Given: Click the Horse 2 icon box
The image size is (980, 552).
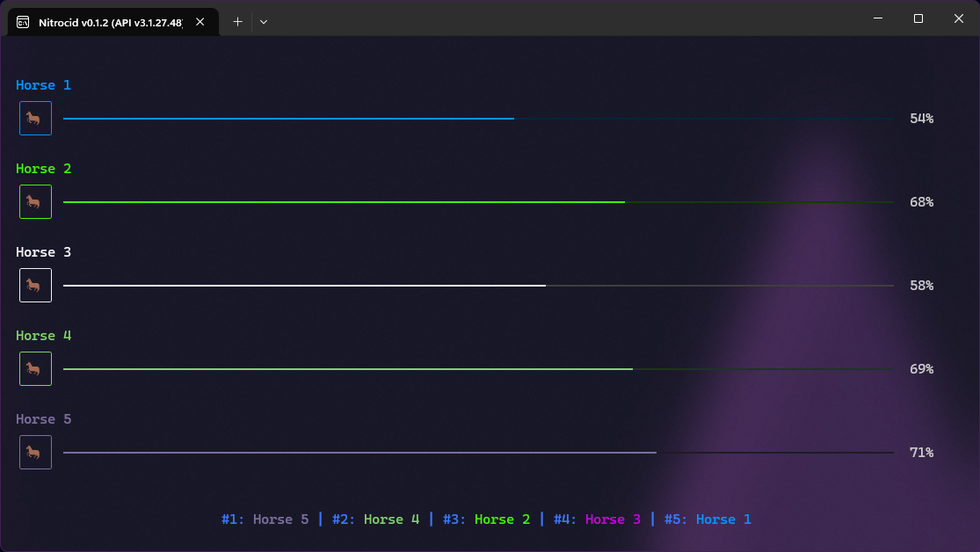Looking at the screenshot, I should coord(35,201).
